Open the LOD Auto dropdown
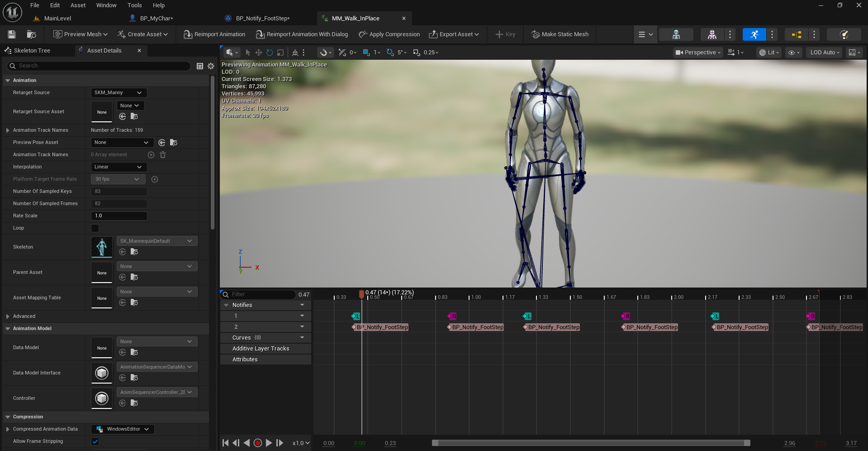This screenshot has width=868, height=451. point(824,53)
